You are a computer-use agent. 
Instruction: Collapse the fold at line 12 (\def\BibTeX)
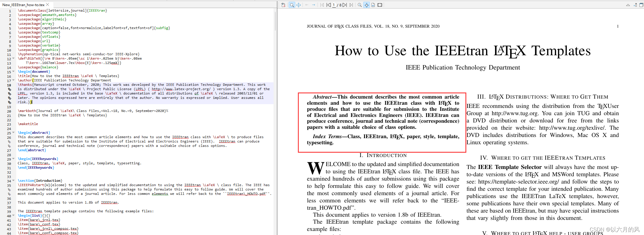click(13, 58)
